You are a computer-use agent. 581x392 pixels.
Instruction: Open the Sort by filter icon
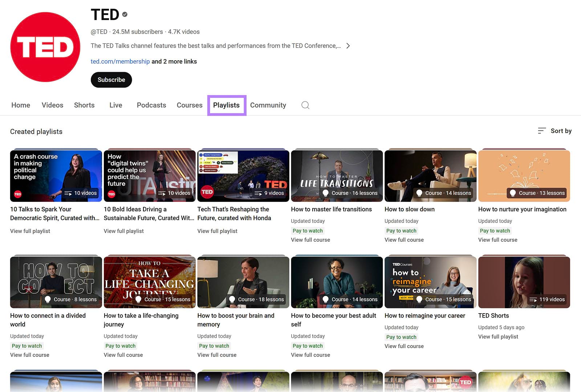[x=542, y=131]
